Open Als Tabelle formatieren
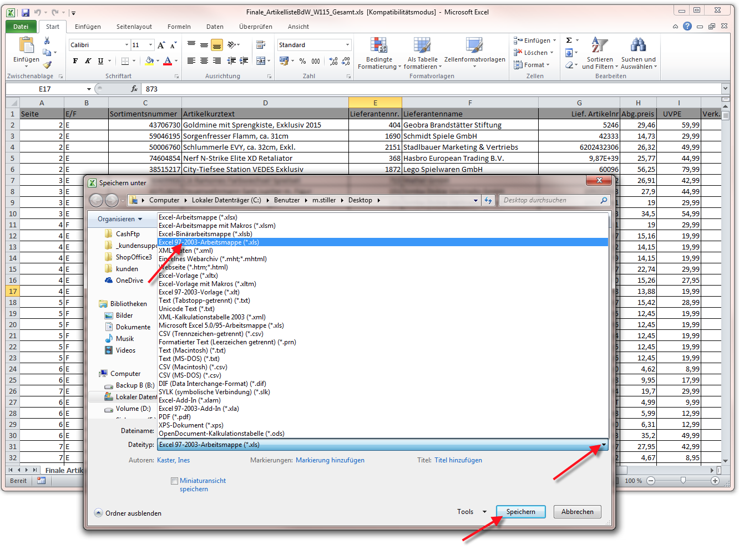The width and height of the screenshot is (739, 560). pyautogui.click(x=422, y=53)
